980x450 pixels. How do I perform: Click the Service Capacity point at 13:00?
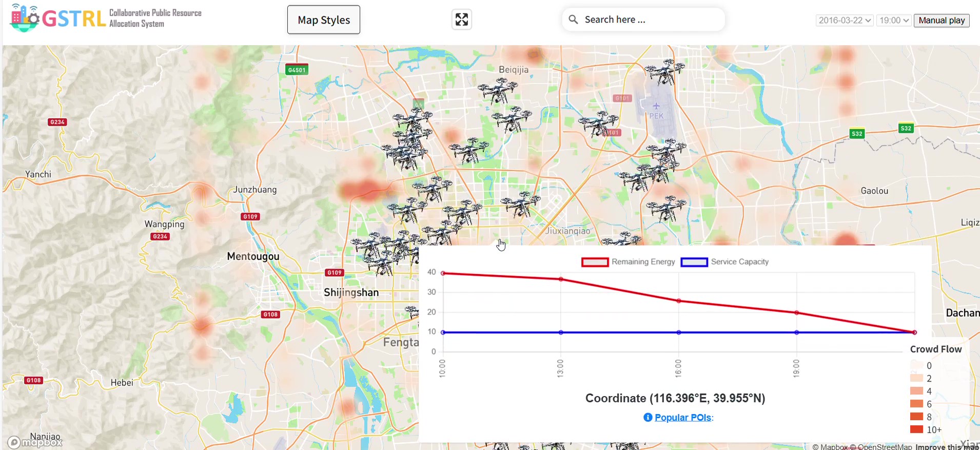(561, 333)
